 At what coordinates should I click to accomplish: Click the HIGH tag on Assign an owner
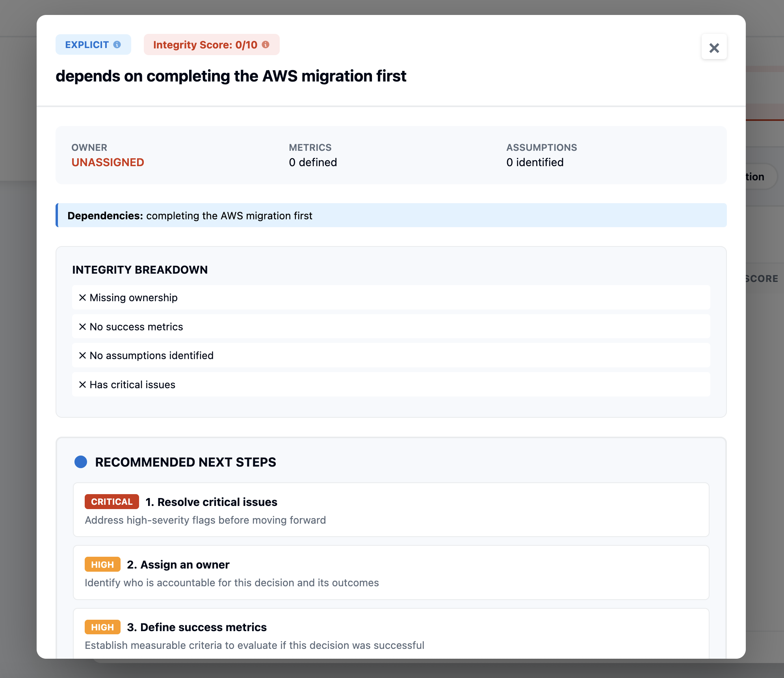click(x=102, y=565)
